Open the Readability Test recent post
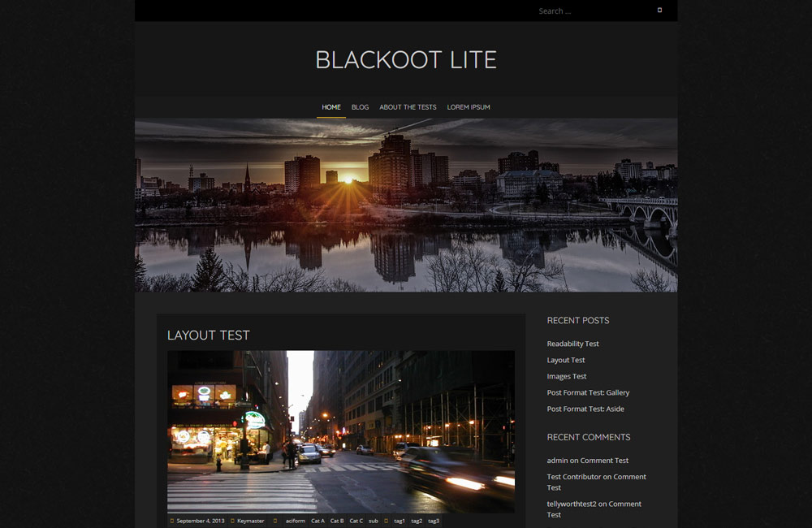Image resolution: width=812 pixels, height=528 pixels. coord(572,344)
